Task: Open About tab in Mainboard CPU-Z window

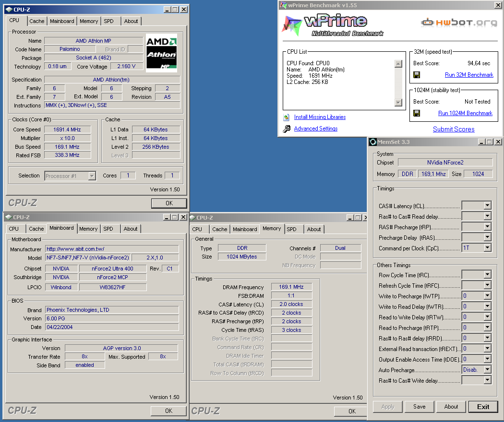Action: [x=131, y=229]
